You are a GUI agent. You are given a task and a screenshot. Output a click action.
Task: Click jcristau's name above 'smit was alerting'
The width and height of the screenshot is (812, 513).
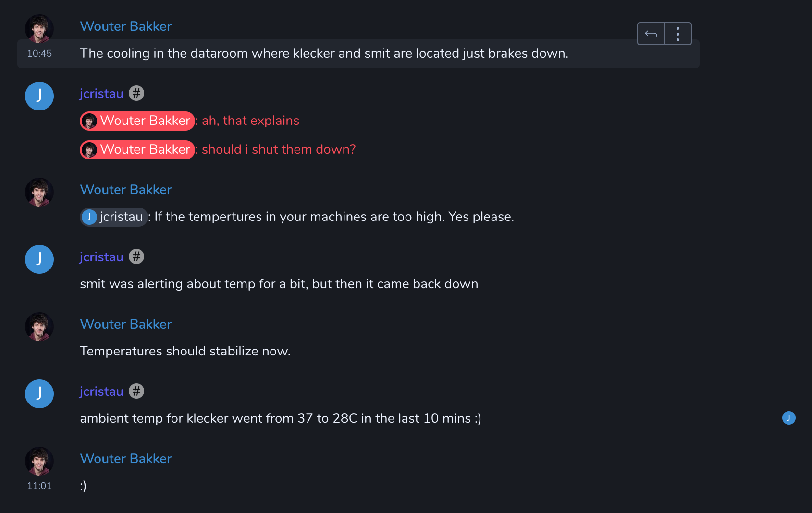coord(101,257)
